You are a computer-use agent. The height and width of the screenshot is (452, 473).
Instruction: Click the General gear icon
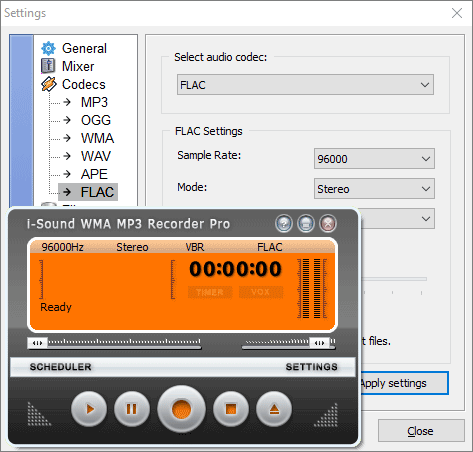coord(48,49)
